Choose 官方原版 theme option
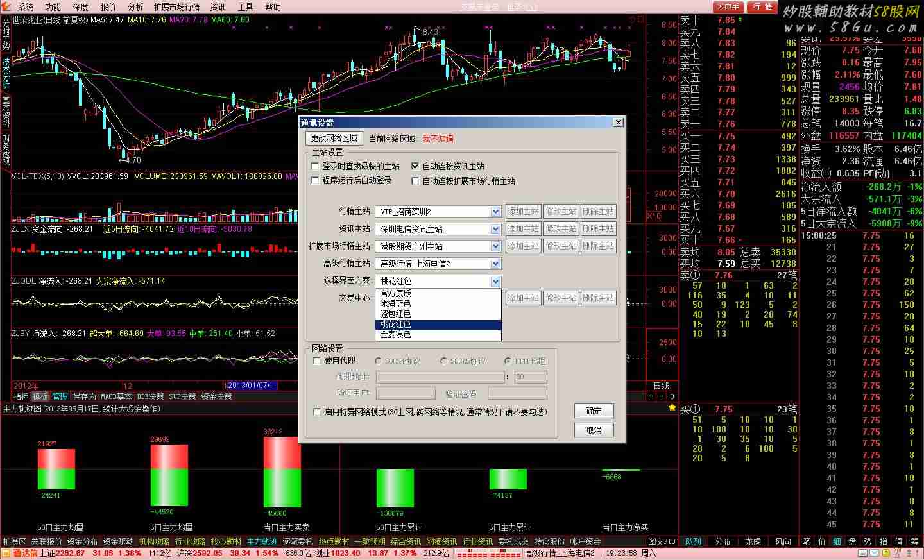 [x=438, y=293]
